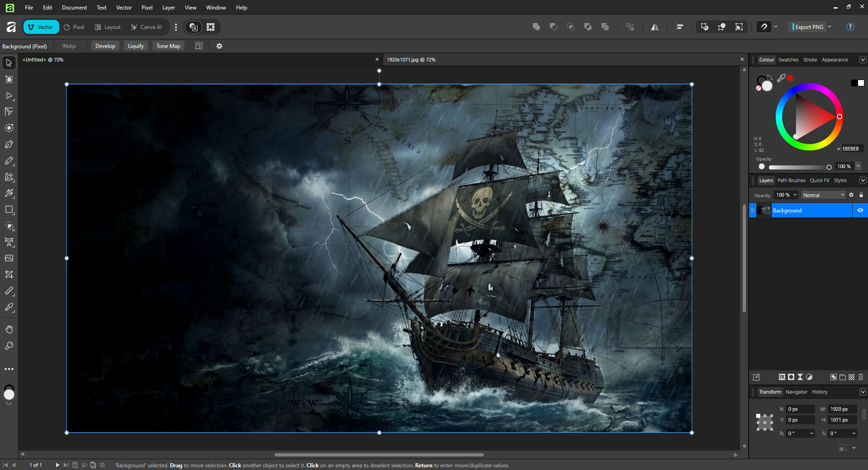Select the hand View tool
Viewport: 868px width, 470px height.
tap(9, 329)
